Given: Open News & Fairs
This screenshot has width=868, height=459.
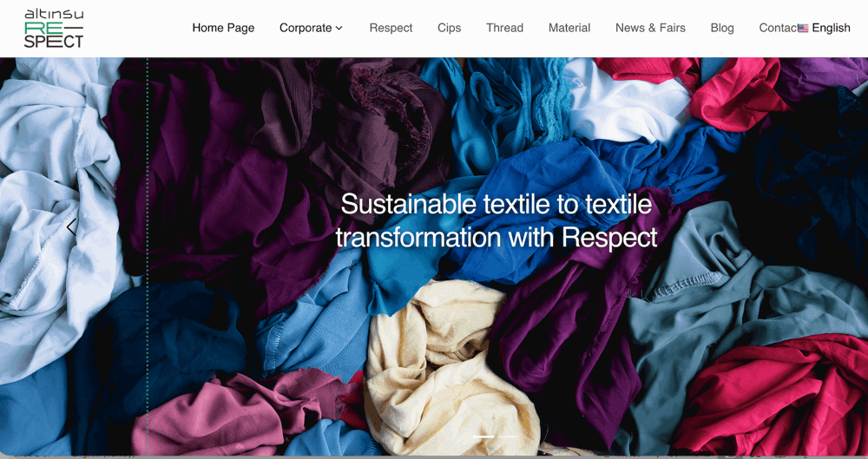Looking at the screenshot, I should click(650, 28).
